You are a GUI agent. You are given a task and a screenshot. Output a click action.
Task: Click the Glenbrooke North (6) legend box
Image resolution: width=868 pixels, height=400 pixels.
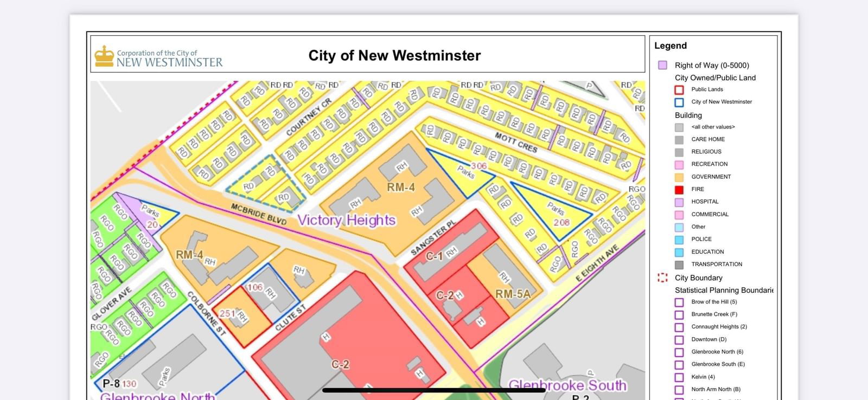[679, 352]
